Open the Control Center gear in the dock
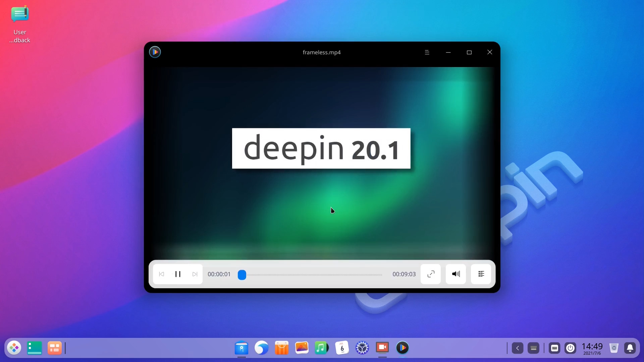Viewport: 644px width, 362px height. [x=362, y=348]
